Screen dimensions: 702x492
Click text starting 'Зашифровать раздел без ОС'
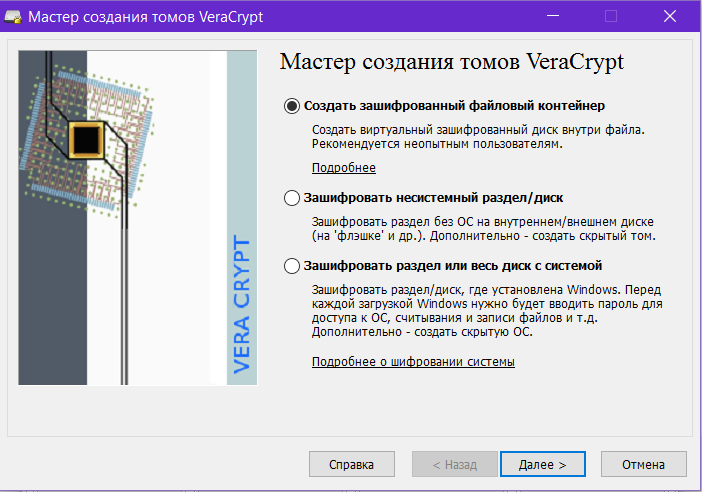(484, 229)
